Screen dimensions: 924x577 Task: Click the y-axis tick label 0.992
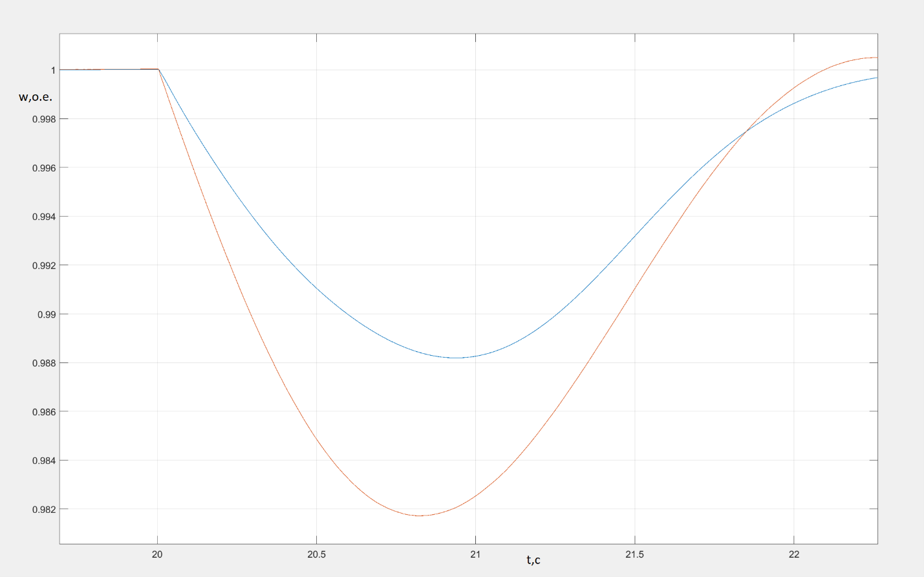pyautogui.click(x=43, y=266)
